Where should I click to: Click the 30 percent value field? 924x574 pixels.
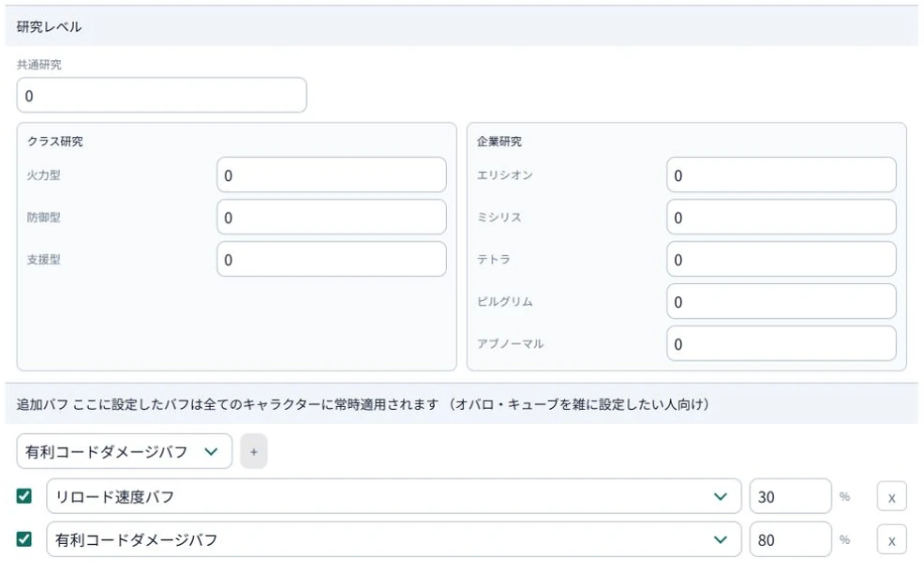(790, 496)
